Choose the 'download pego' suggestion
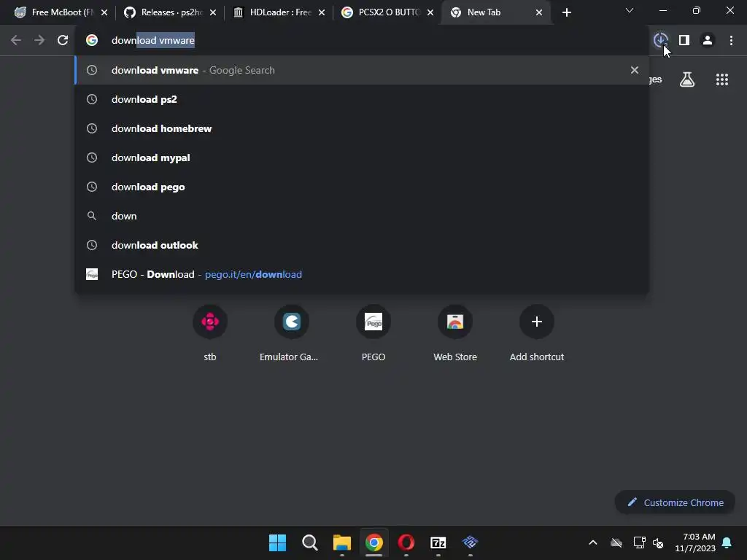747x560 pixels. pos(362,187)
